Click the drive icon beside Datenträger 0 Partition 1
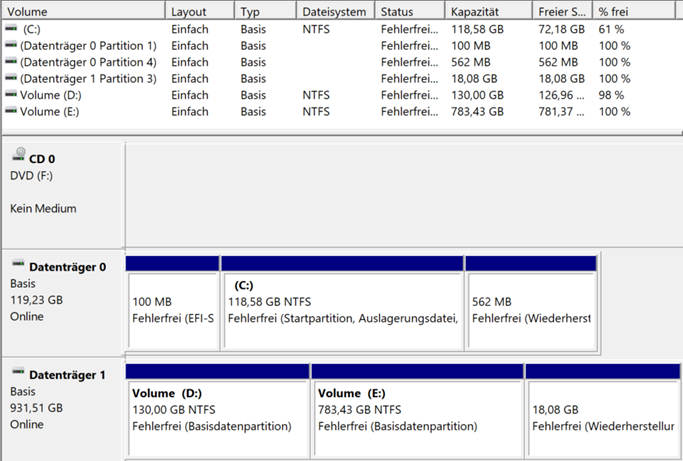This screenshot has width=683, height=461. 11,45
